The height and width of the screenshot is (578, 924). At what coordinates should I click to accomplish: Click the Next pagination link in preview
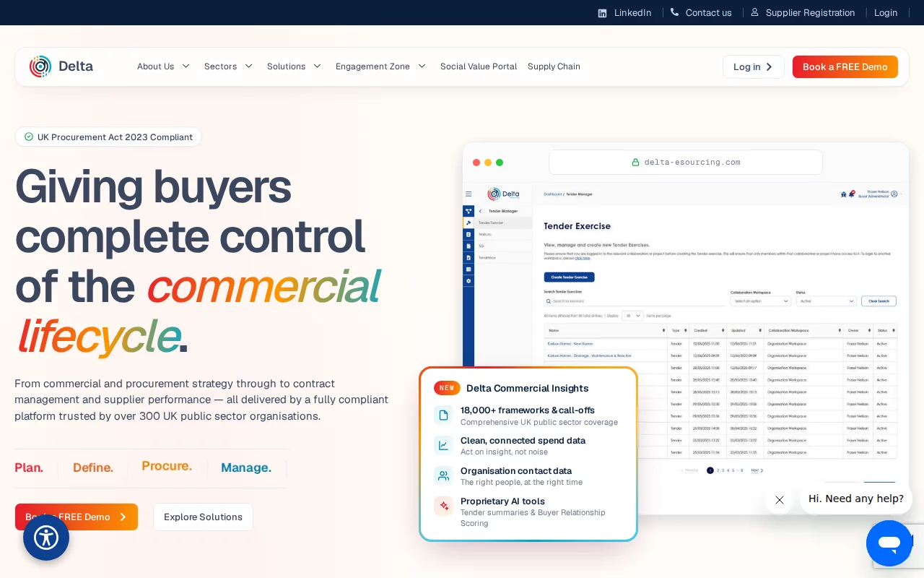click(x=756, y=470)
